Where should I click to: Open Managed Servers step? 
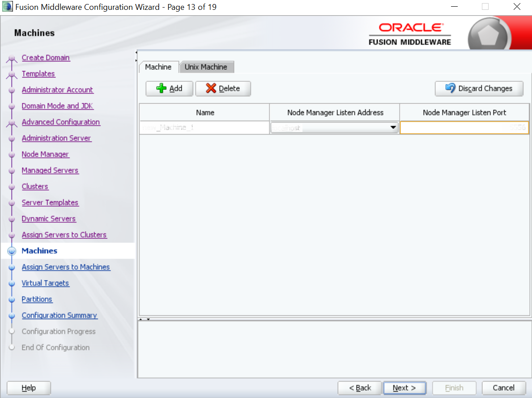pyautogui.click(x=50, y=170)
